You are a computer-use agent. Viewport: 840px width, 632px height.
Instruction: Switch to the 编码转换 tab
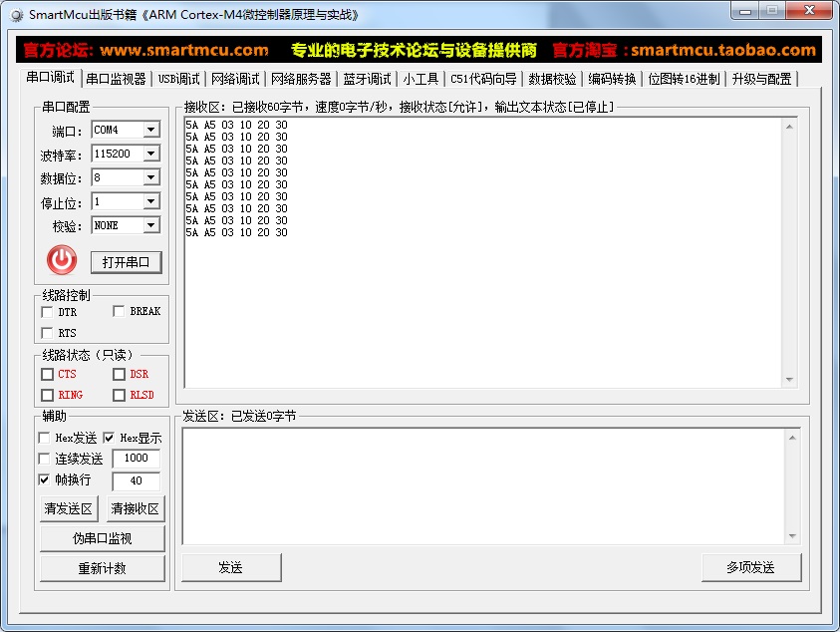[x=612, y=80]
